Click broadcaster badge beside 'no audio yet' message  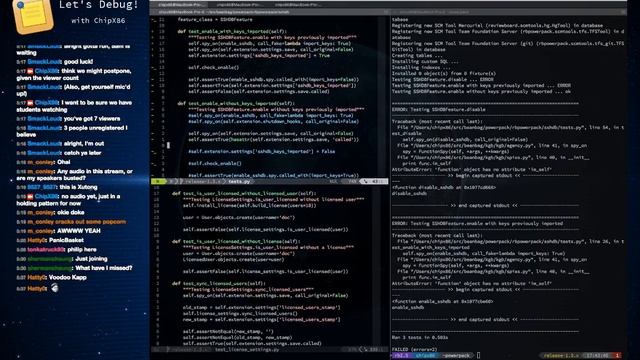click(30, 197)
